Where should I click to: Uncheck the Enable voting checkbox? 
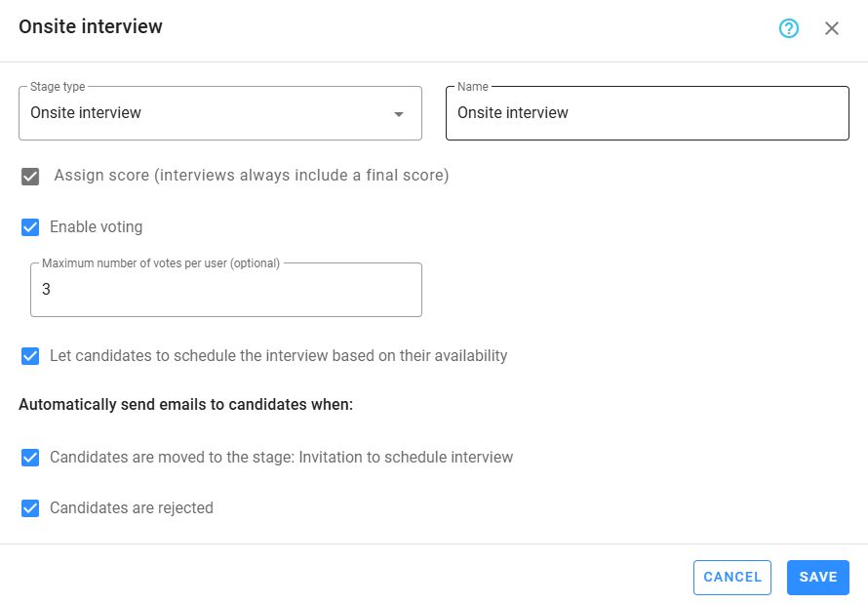tap(30, 227)
